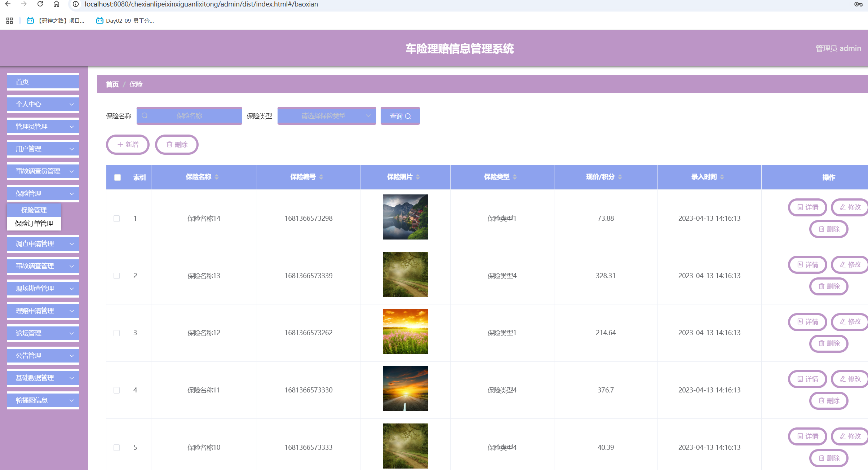The image size is (868, 470).
Task: Expand 现场勘查管理 sidebar menu
Action: tap(43, 289)
